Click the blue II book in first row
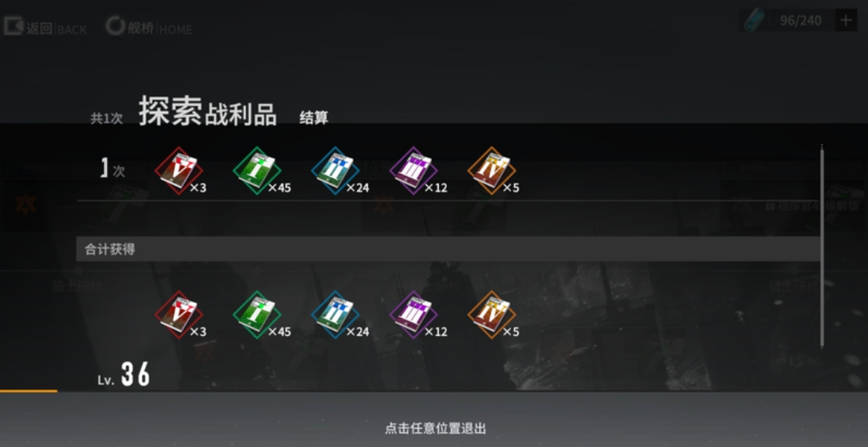 [x=335, y=170]
